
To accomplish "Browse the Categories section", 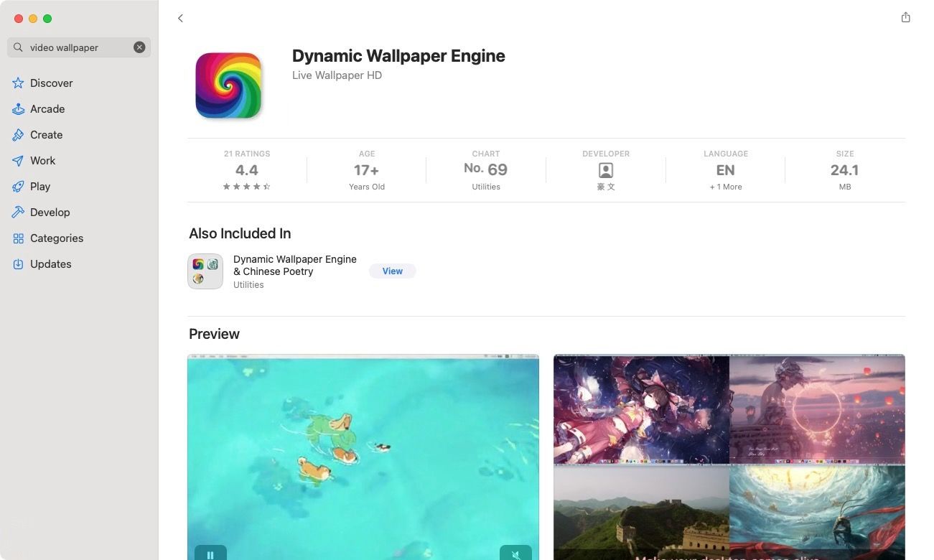I will coord(56,238).
